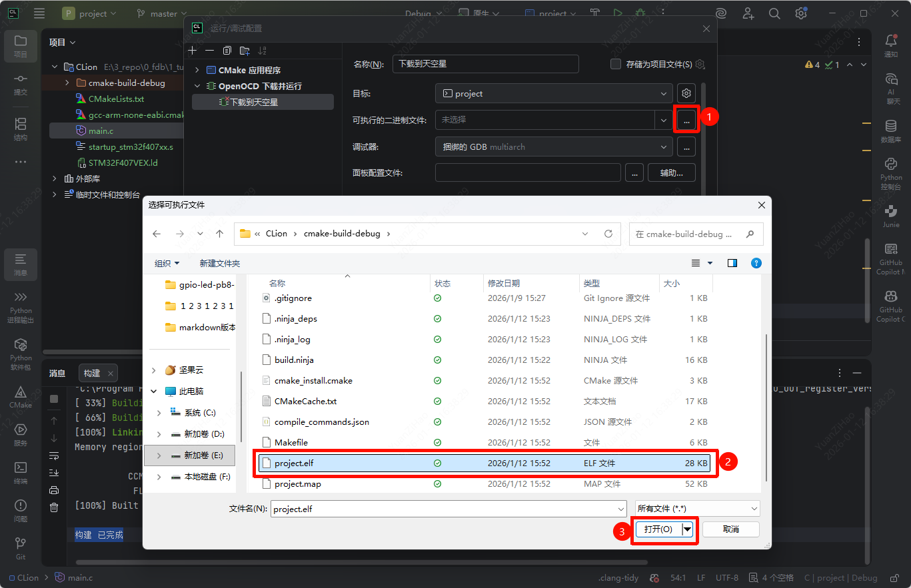Toggle preview pane in file dialog
Viewport: 911px width, 588px height.
[732, 263]
